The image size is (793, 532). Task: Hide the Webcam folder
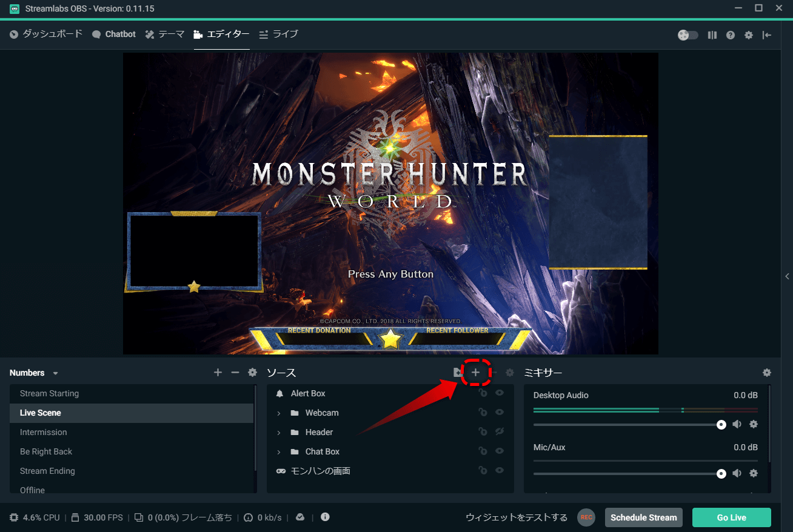click(500, 413)
